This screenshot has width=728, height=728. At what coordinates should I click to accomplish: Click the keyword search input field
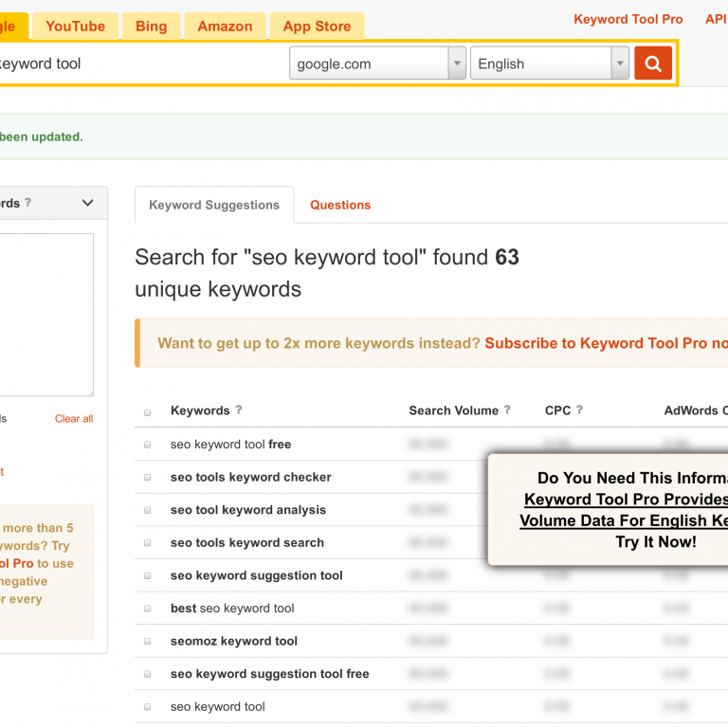tap(141, 64)
